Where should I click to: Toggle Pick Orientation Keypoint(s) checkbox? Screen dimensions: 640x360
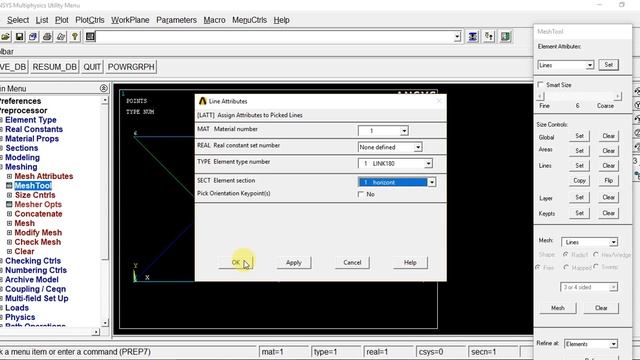pos(360,194)
